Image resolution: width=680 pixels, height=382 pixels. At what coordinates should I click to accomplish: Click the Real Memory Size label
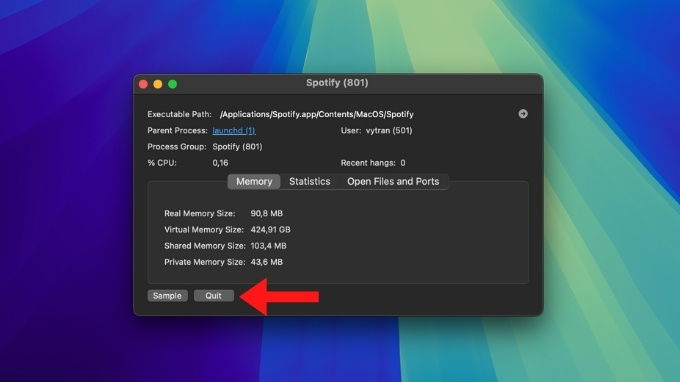tap(199, 213)
